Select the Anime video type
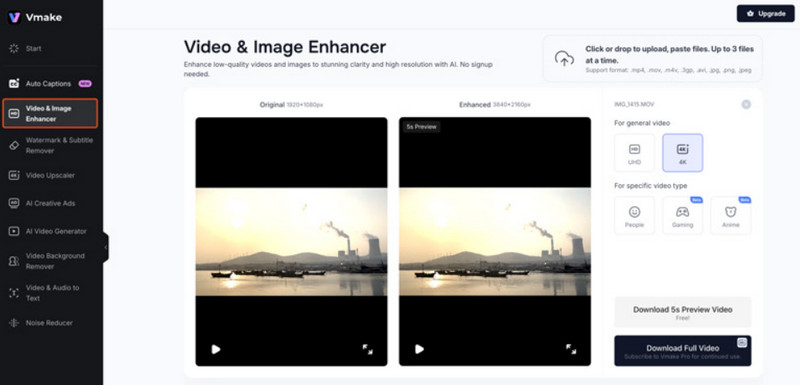 731,216
